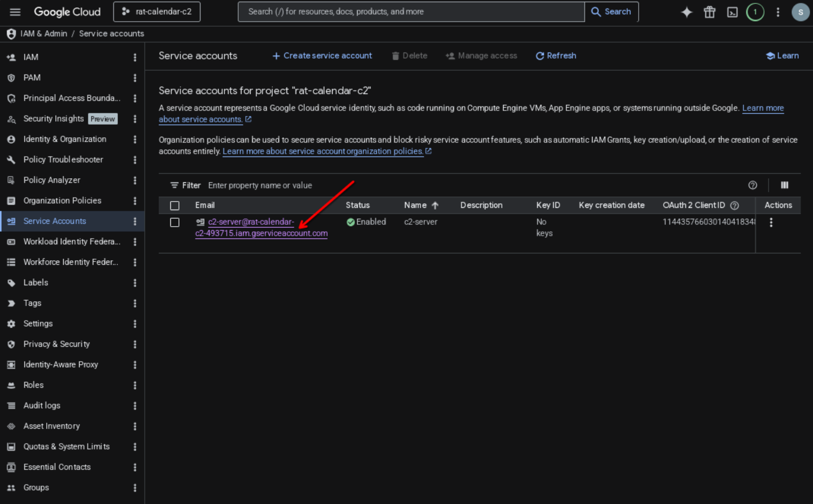Screen dimensions: 813x504
Task: Open the three-dot menu beside Roles
Action: 135,385
